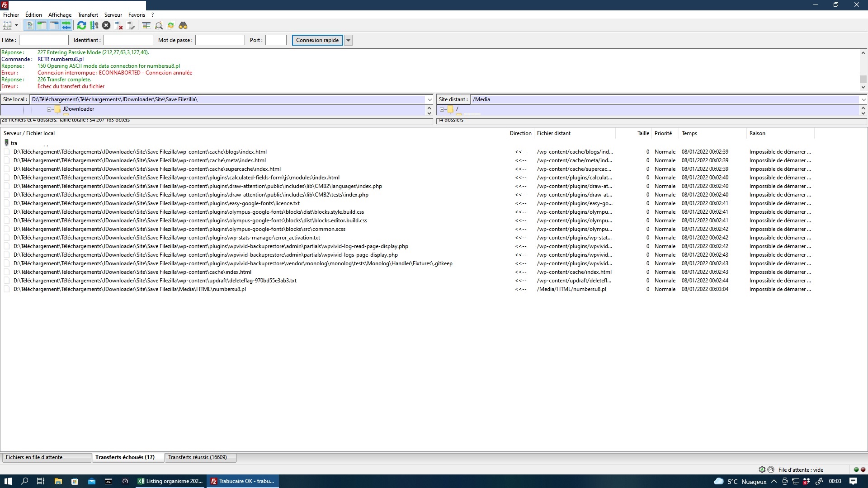Open the Fichier menu

(x=11, y=14)
